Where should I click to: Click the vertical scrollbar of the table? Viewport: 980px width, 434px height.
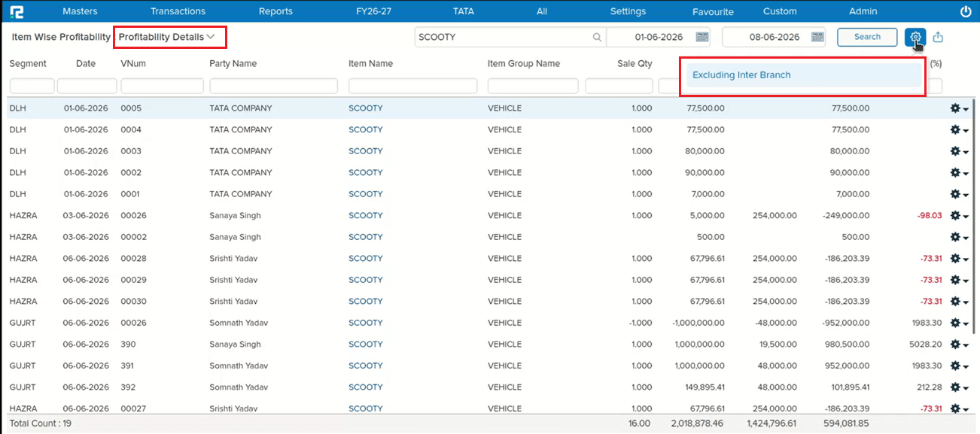click(x=975, y=218)
